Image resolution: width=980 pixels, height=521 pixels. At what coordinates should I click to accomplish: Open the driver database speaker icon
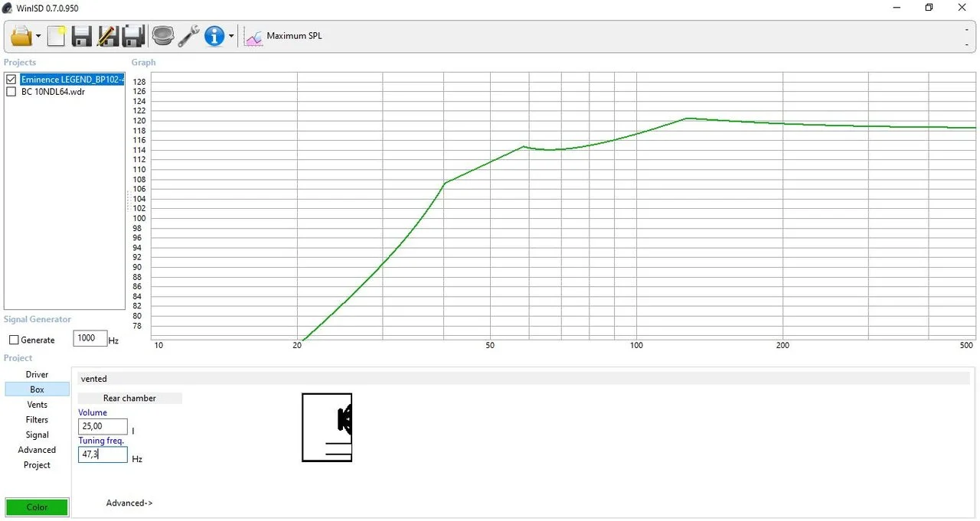[x=162, y=36]
